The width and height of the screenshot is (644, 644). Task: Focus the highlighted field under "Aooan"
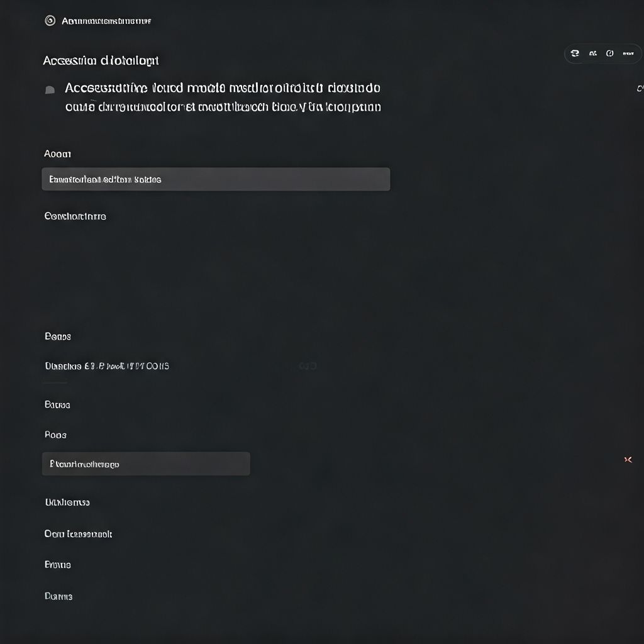216,179
